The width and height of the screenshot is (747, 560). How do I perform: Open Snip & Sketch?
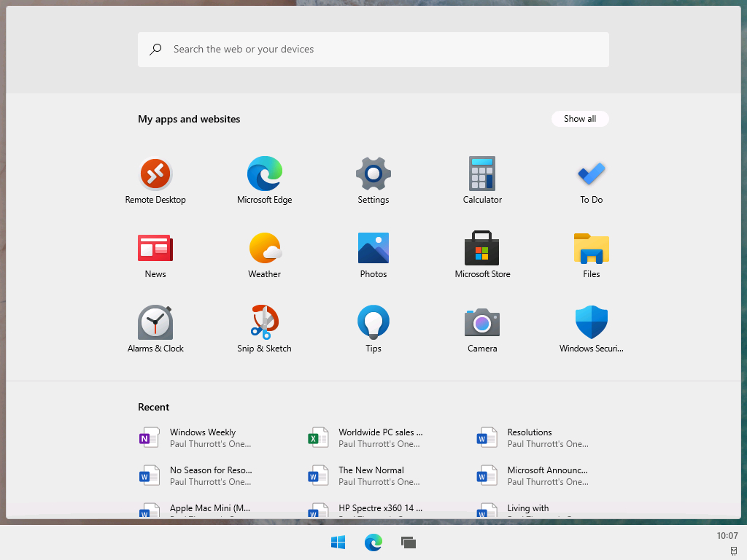(x=264, y=329)
